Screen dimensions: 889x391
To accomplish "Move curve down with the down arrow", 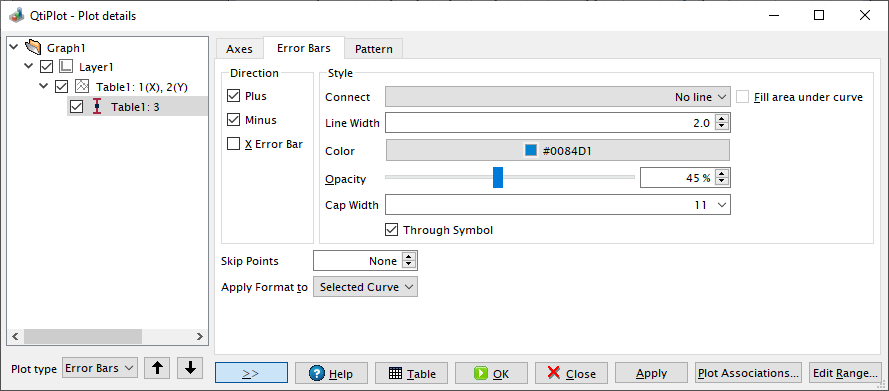I will point(190,368).
